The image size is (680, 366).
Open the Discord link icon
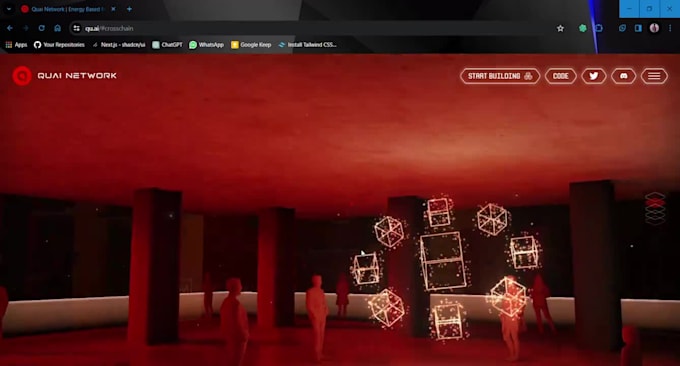tap(624, 76)
